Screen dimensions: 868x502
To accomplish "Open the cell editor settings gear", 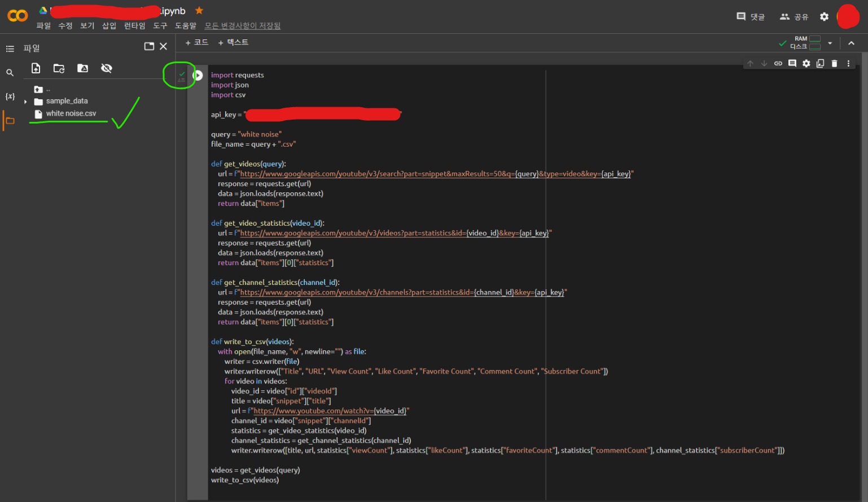I will 806,63.
